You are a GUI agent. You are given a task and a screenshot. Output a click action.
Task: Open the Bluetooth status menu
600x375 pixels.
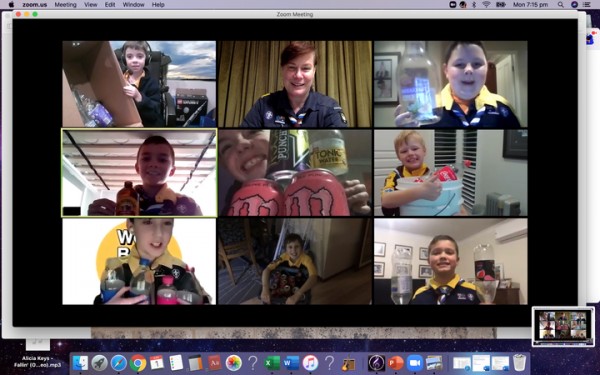pyautogui.click(x=474, y=5)
